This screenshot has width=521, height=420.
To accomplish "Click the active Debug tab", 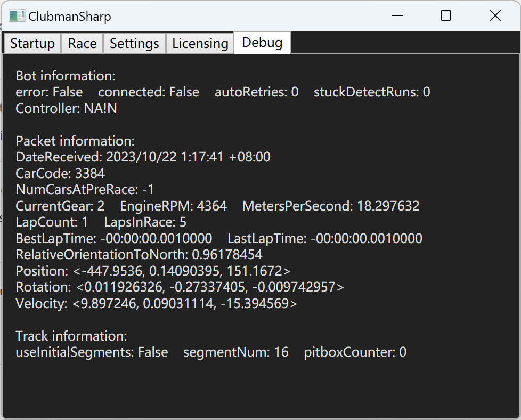I will (262, 43).
